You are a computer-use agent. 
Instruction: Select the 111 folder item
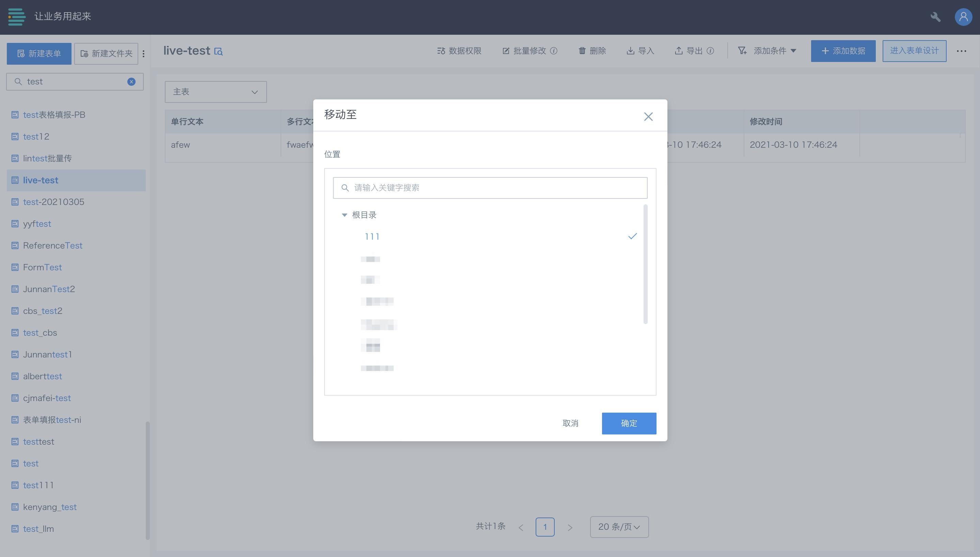pyautogui.click(x=372, y=236)
